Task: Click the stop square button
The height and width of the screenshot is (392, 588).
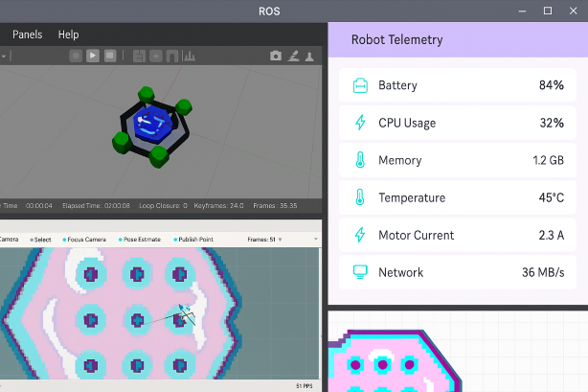Action: tap(110, 57)
